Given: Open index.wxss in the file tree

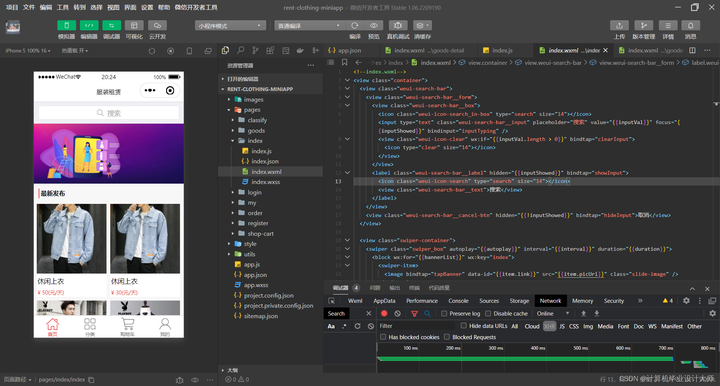Looking at the screenshot, I should [x=265, y=182].
